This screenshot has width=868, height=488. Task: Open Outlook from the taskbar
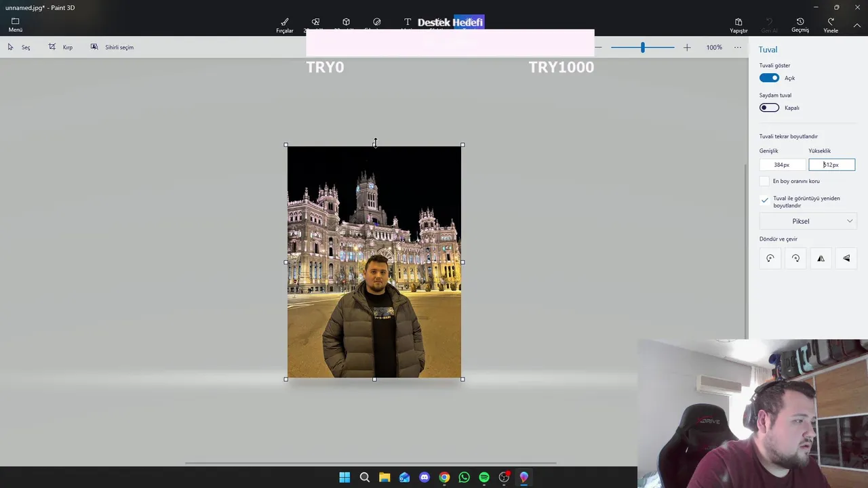pyautogui.click(x=404, y=477)
